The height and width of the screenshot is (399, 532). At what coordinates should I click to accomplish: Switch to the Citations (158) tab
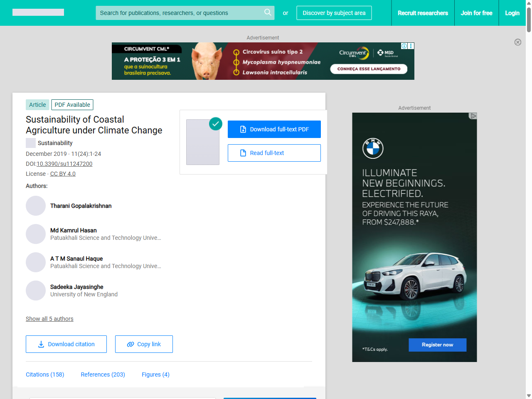point(45,374)
